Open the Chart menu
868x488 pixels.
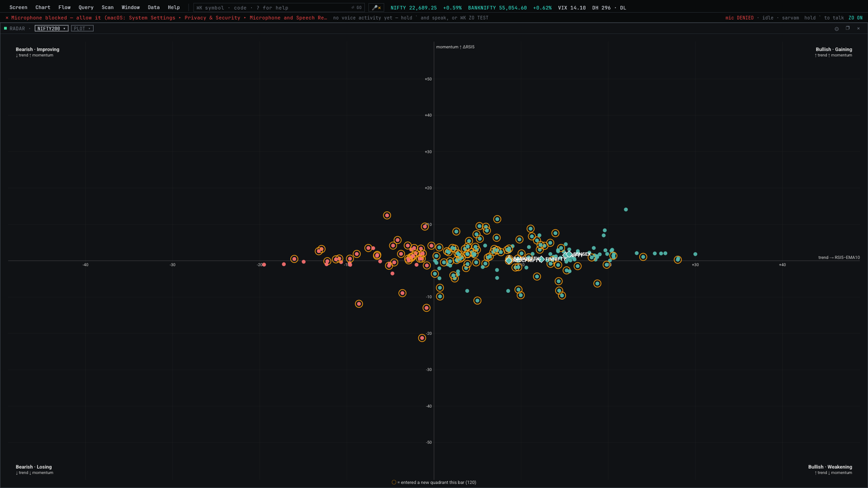(x=43, y=8)
